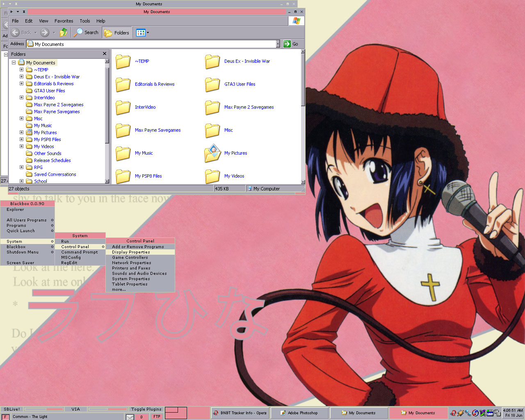Adjust the SBLive! volume slider
This screenshot has width=525, height=420.
point(44,409)
